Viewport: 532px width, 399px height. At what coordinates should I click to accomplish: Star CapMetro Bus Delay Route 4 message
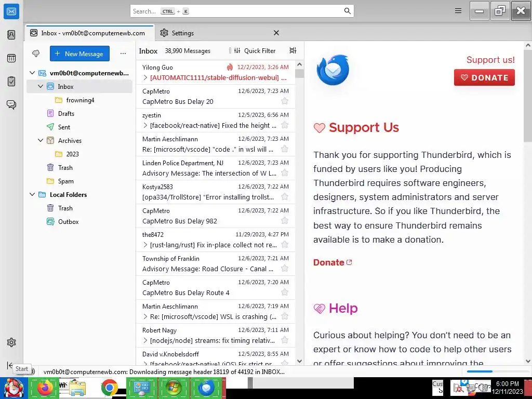285,292
